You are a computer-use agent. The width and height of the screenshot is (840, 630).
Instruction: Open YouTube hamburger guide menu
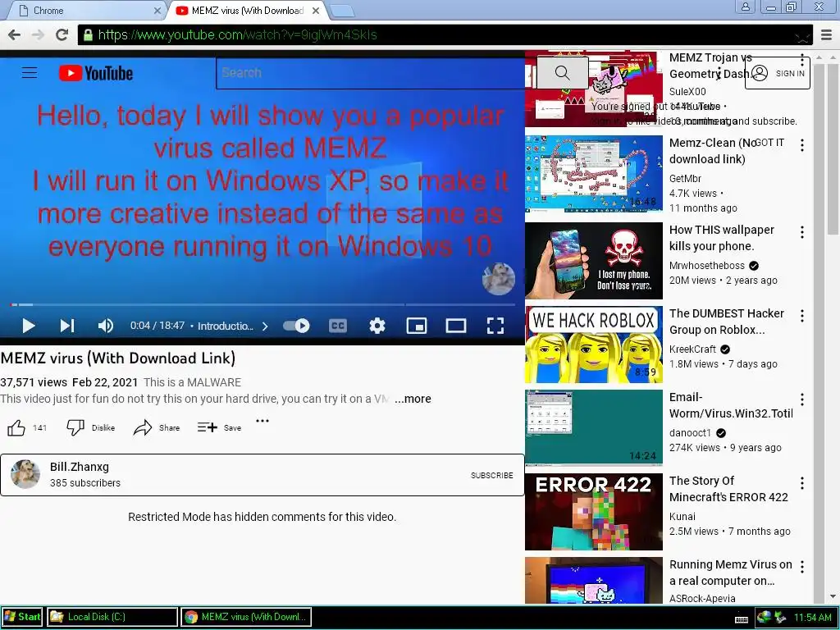pyautogui.click(x=30, y=73)
